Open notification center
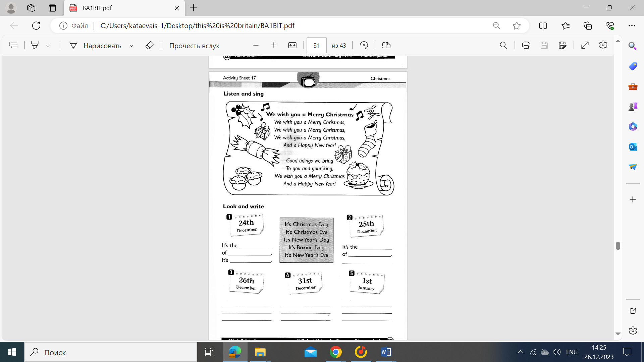 pos(627,352)
